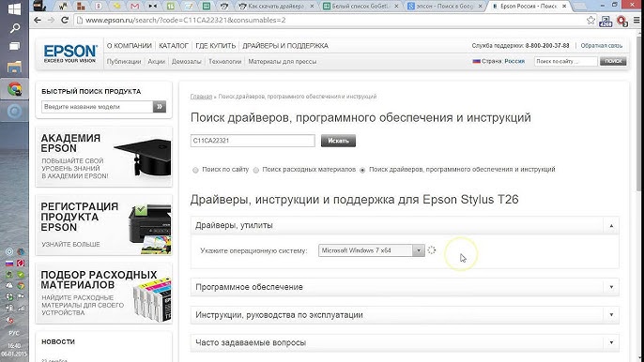Screen dimensions: 644x362
Task: Open 'Подбор расходных материалов' banner
Action: 104,293
